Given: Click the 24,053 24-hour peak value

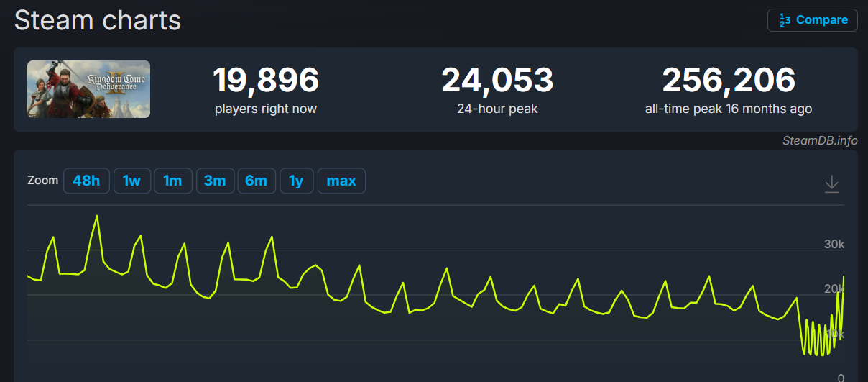Looking at the screenshot, I should [x=497, y=80].
